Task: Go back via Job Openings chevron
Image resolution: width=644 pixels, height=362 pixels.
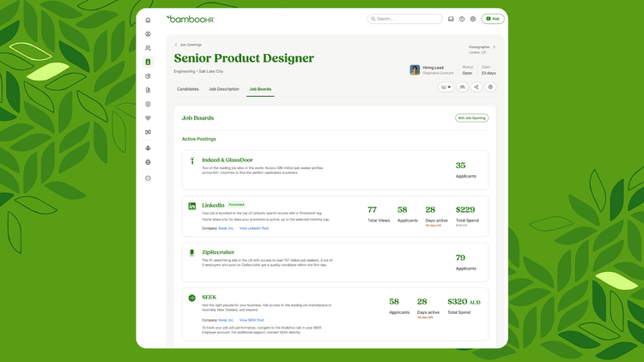Action: click(176, 45)
